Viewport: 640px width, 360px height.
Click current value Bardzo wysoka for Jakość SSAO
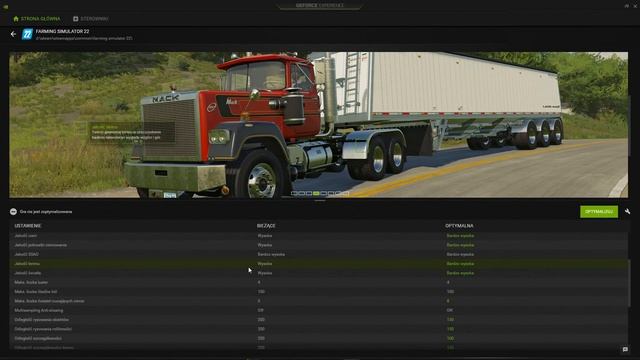(271, 254)
